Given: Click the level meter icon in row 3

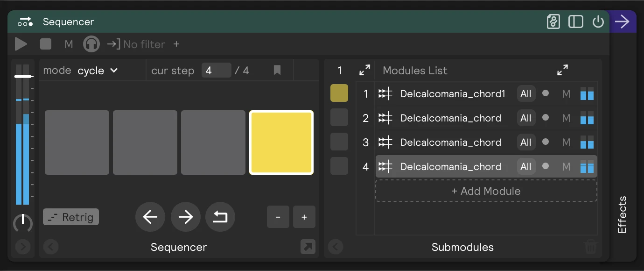Looking at the screenshot, I should tap(587, 142).
